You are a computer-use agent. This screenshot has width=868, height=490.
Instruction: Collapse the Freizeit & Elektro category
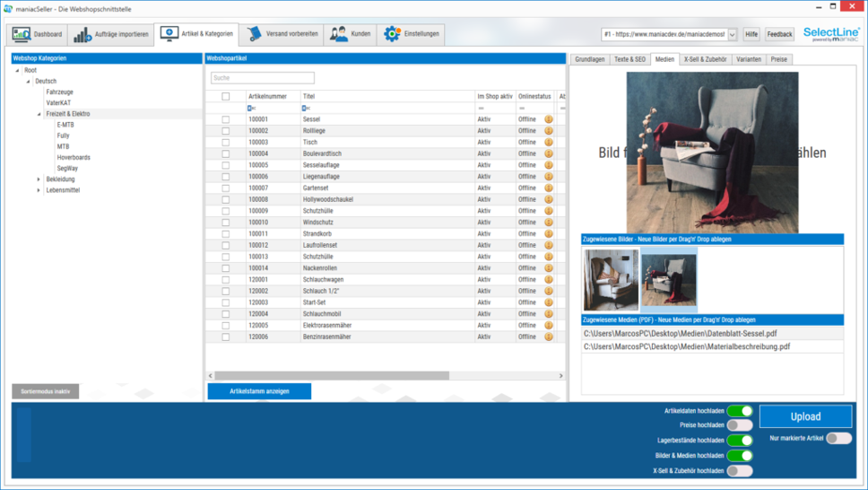pos(39,114)
